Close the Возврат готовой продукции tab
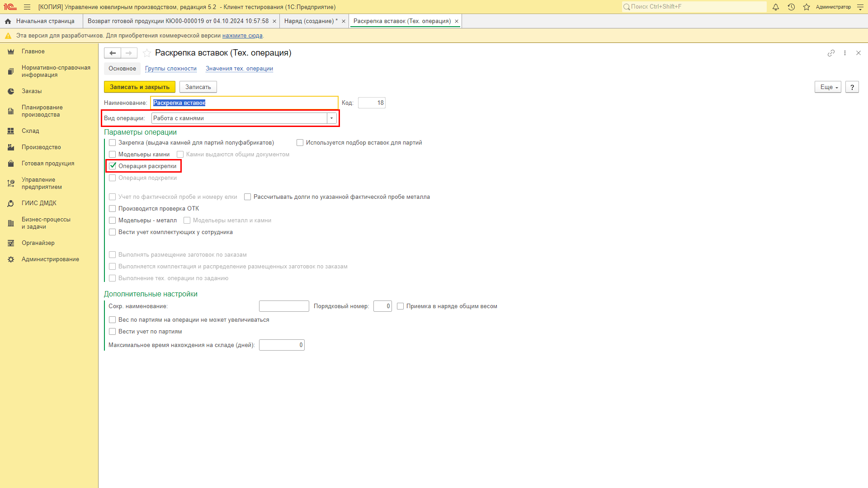 (x=274, y=21)
